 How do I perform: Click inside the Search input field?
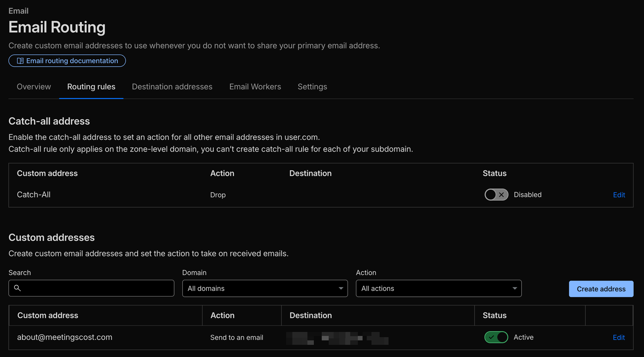91,288
